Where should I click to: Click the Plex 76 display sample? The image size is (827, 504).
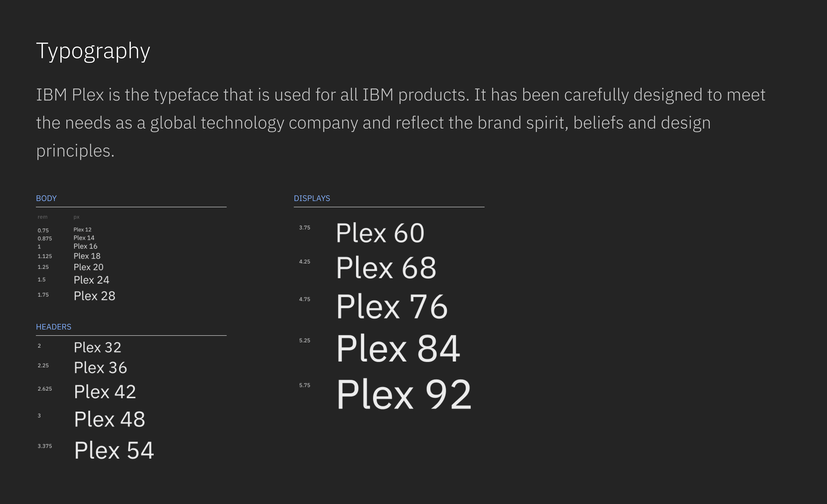point(392,306)
